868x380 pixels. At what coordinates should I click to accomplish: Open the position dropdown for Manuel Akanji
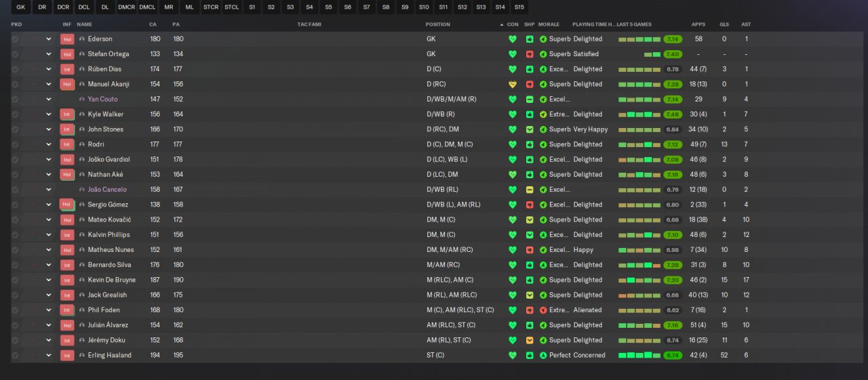tap(49, 85)
